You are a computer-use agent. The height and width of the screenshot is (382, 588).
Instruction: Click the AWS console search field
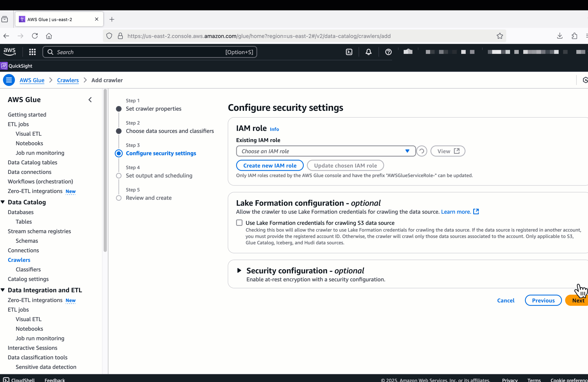pos(138,52)
